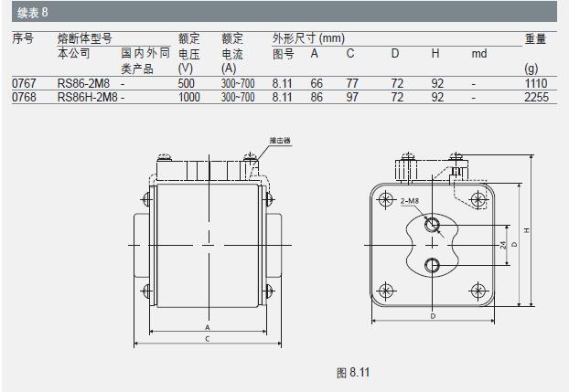
Task: Click serial number 0768
Action: (24, 97)
